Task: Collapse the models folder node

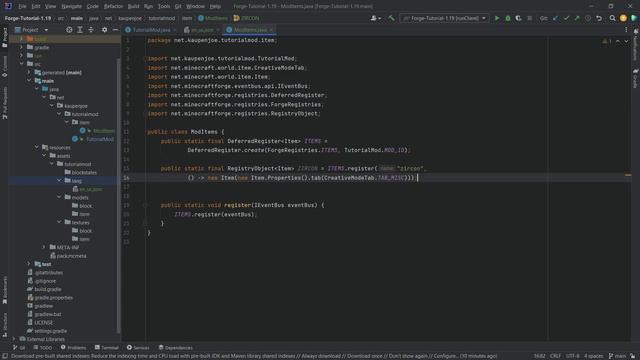Action: point(59,197)
